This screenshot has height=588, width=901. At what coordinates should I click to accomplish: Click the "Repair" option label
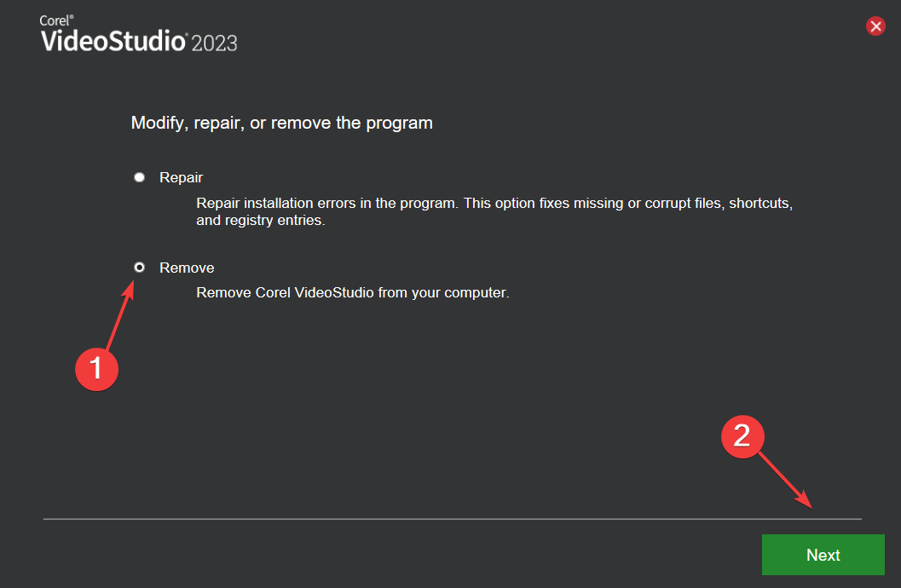[181, 177]
